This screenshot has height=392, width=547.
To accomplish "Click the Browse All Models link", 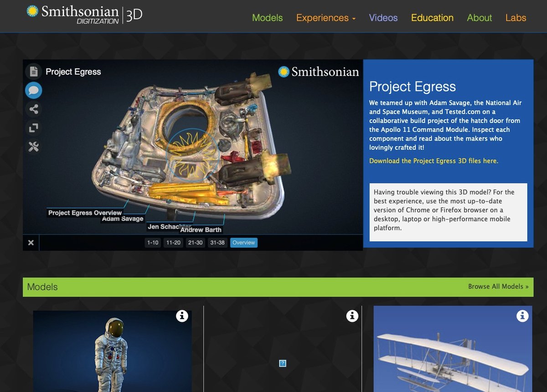I will pyautogui.click(x=498, y=286).
